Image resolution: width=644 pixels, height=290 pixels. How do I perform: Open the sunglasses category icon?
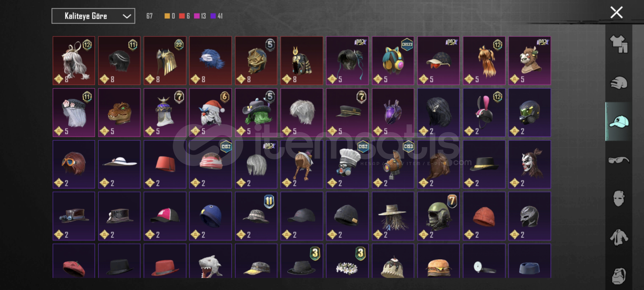[x=619, y=160]
